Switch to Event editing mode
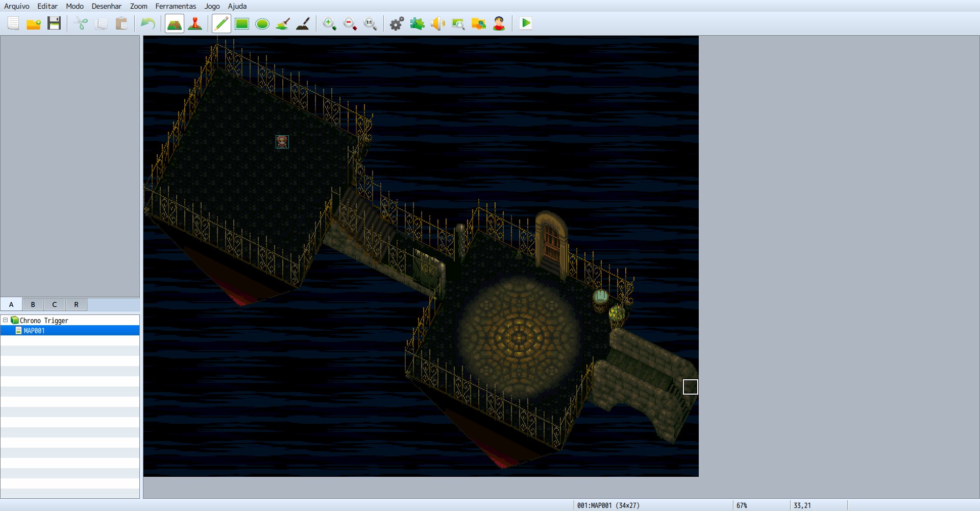Viewport: 980px width, 511px height. tap(195, 23)
